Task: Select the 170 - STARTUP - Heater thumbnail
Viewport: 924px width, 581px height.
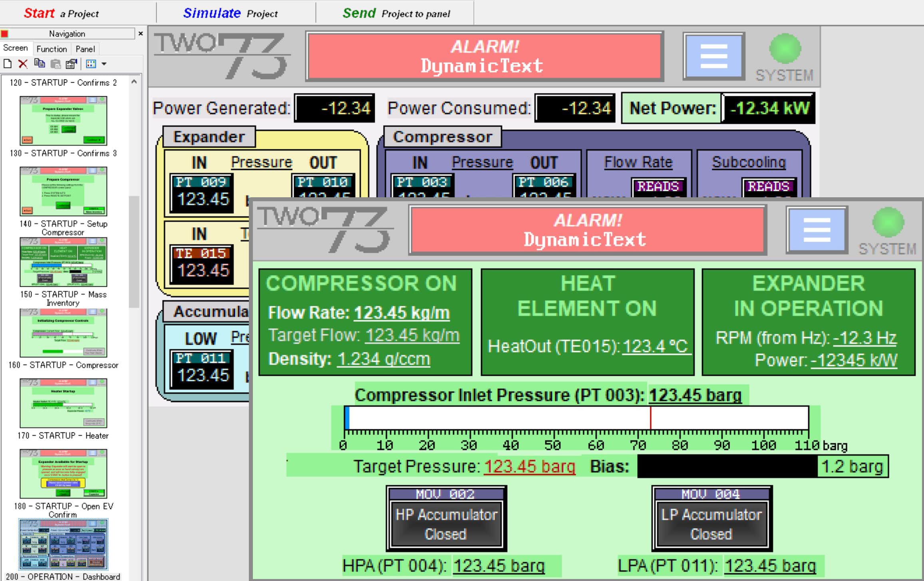Action: click(x=63, y=404)
